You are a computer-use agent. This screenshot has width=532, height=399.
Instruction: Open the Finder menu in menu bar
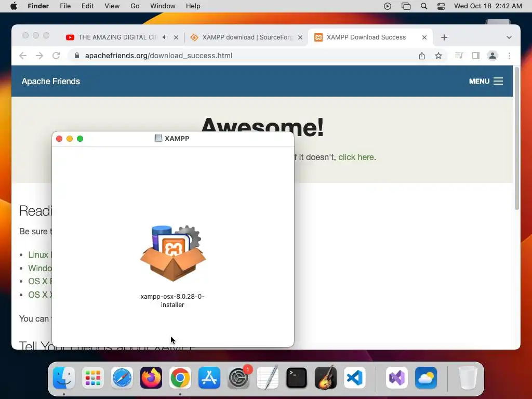[x=38, y=6]
